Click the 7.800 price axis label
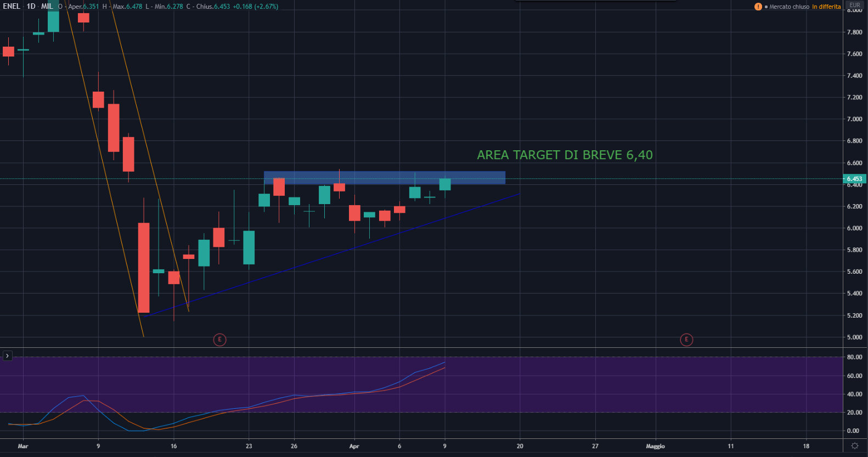The height and width of the screenshot is (457, 868). [x=854, y=32]
